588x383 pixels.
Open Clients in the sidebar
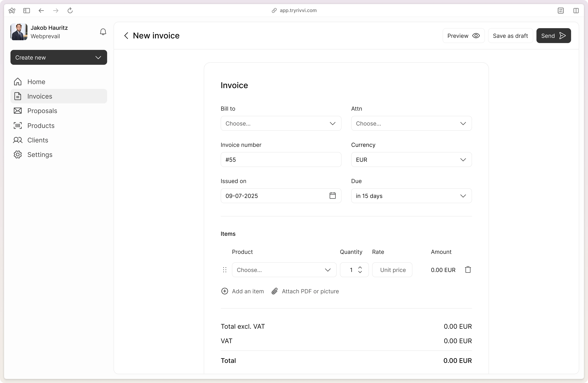click(x=59, y=140)
